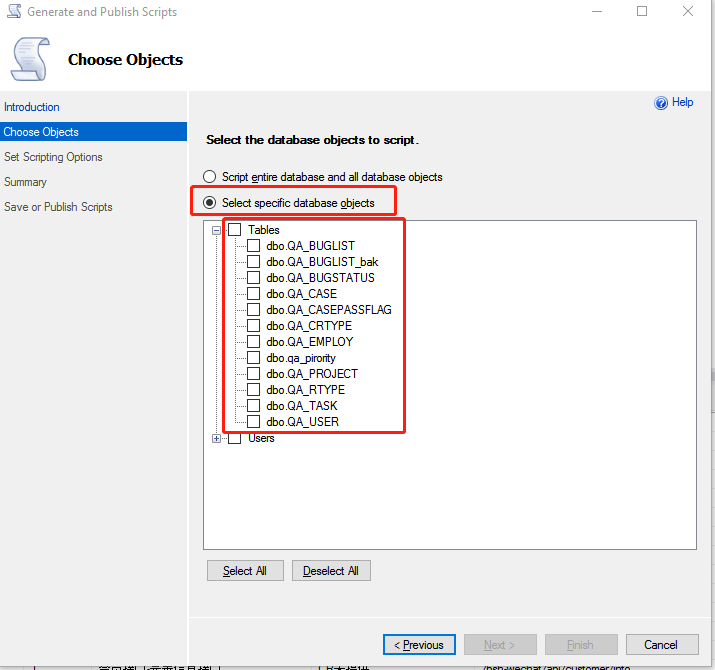Go to the Introduction step
The width and height of the screenshot is (715, 670).
click(x=31, y=107)
